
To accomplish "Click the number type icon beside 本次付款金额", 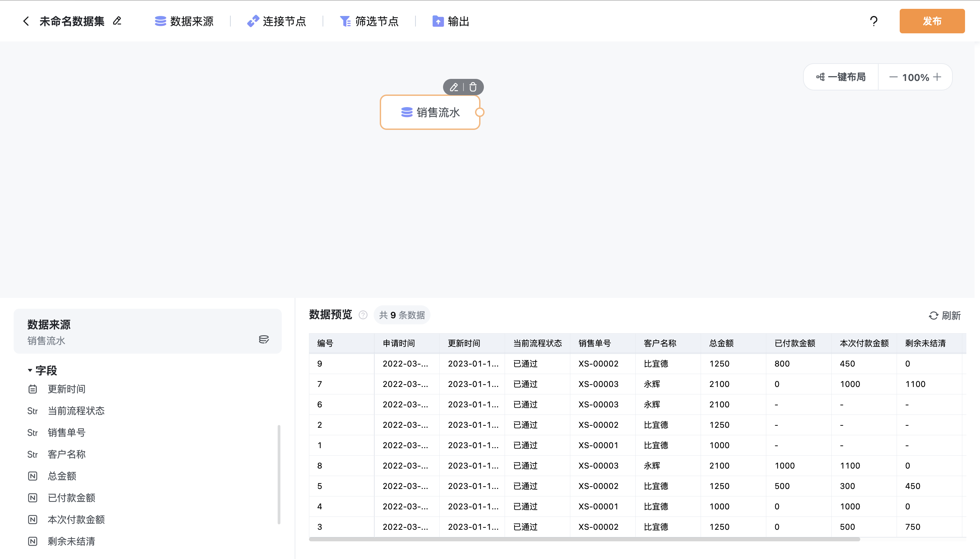I will [x=33, y=520].
